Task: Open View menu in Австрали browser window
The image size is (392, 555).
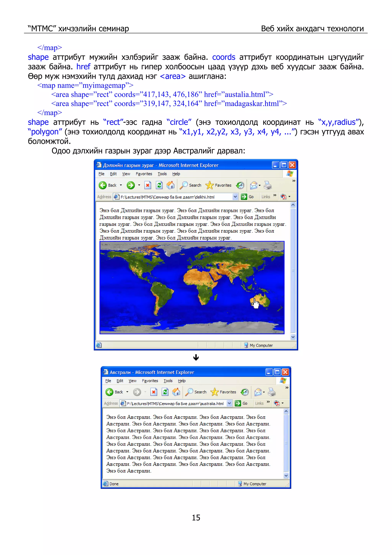Action: (132, 381)
